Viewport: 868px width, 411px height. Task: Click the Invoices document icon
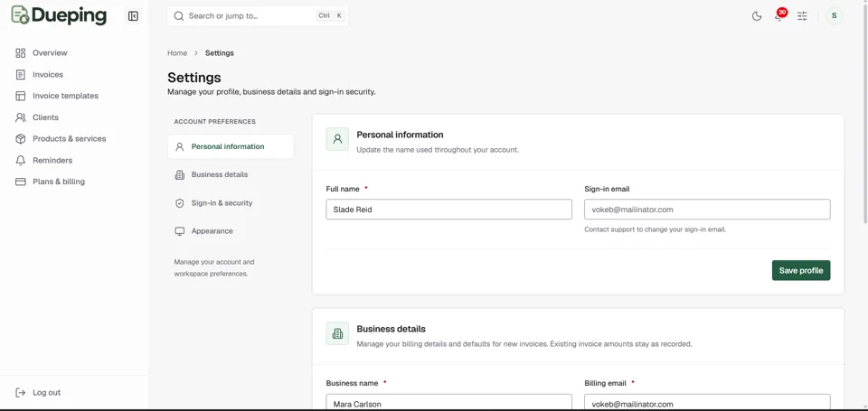point(21,75)
